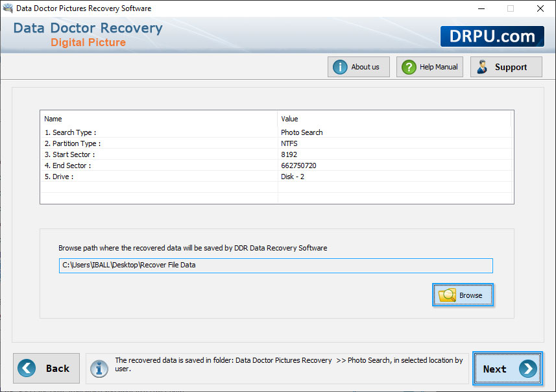
Task: Select the Drive Disk - 2 row
Action: pos(276,177)
